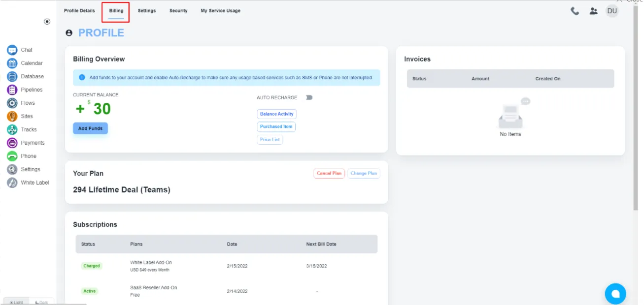Viewport: 644px width, 305px height.
Task: Click the team members icon in header
Action: coord(594,11)
